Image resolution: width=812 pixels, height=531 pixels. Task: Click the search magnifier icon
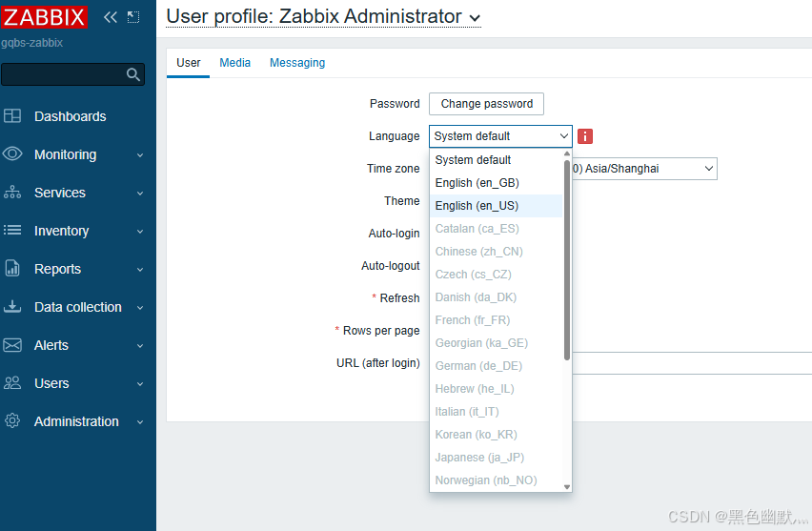133,74
